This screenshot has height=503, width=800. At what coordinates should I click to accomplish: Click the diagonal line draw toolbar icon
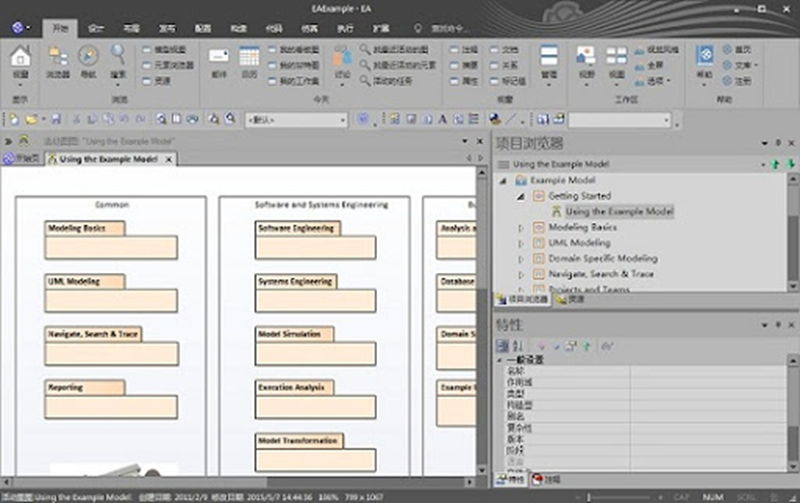pos(511,120)
